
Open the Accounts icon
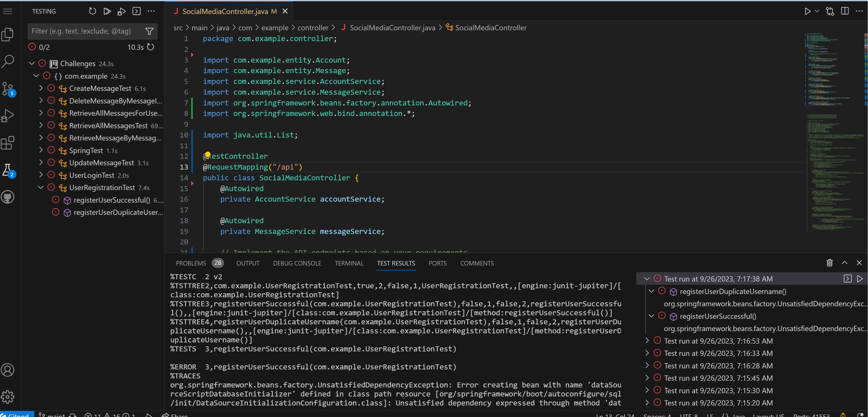click(x=8, y=370)
